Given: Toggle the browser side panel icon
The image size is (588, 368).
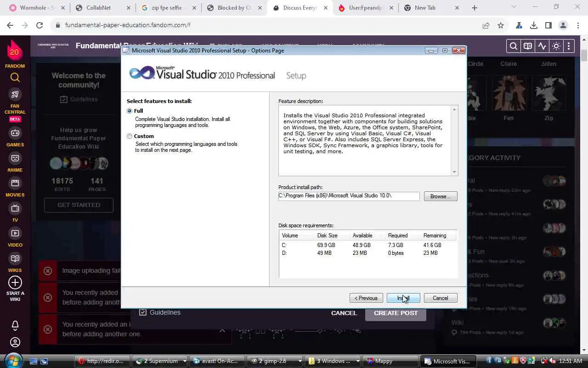Looking at the screenshot, I should tap(548, 25).
